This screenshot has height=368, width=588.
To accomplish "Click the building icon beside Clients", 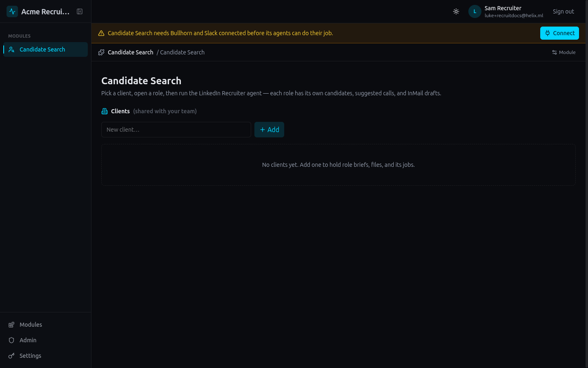I will 105,111.
